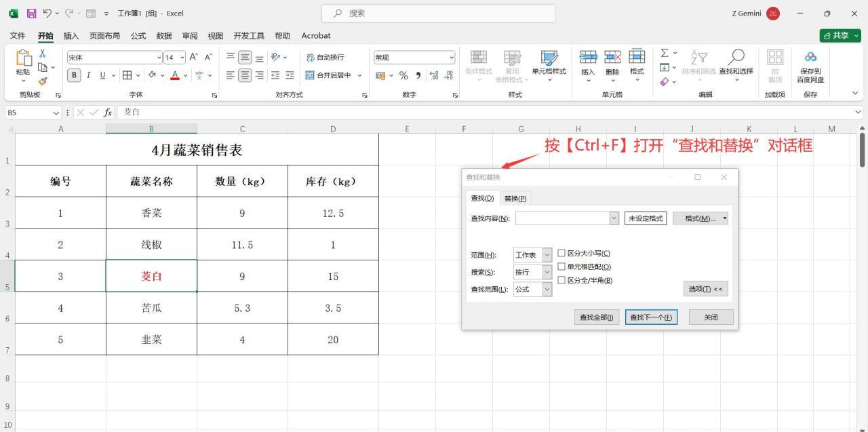Open the Name Box dropdown arrow
Screen dimensions: 868x432
(x=56, y=113)
